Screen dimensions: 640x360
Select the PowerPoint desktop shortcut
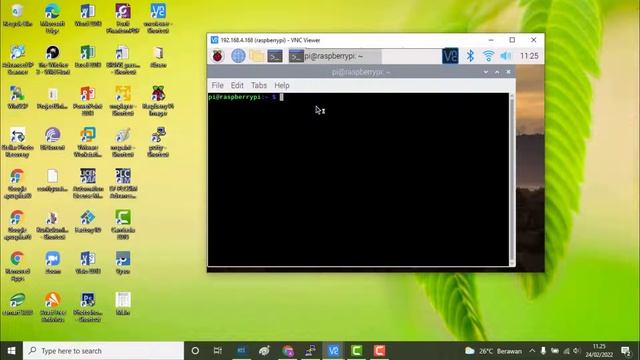click(88, 101)
